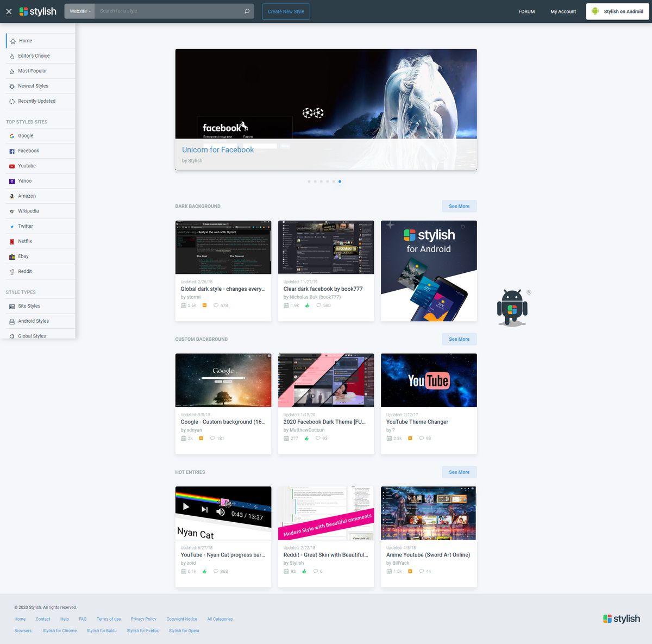Click the thumbs-up icon on Clear dark facebook
Image resolution: width=652 pixels, height=644 pixels.
click(308, 305)
